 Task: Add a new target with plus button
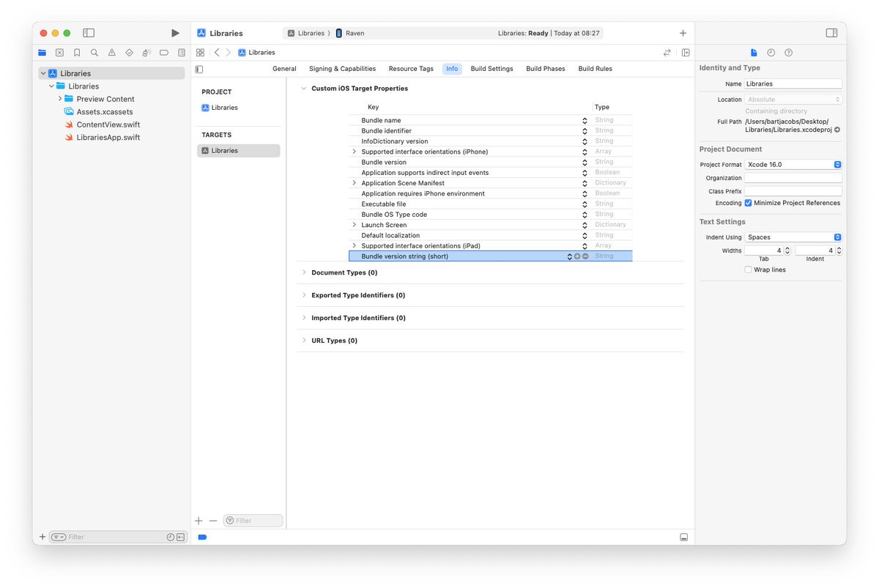click(199, 521)
